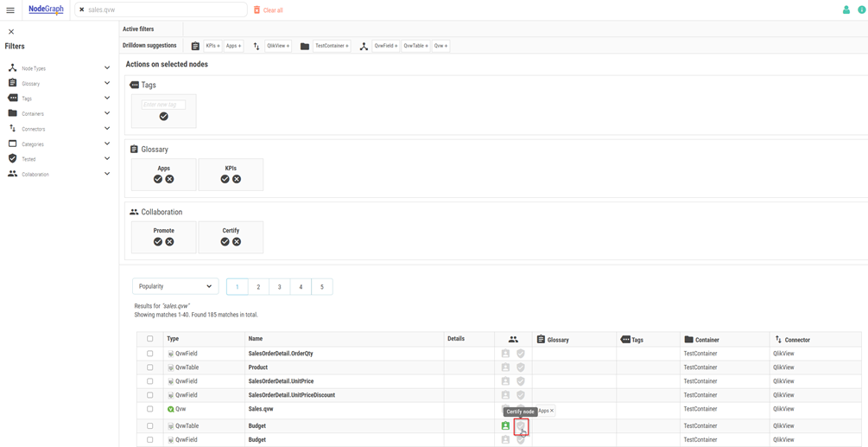Image resolution: width=868 pixels, height=447 pixels.
Task: Add QvwField drilldown suggestion
Action: [x=386, y=46]
